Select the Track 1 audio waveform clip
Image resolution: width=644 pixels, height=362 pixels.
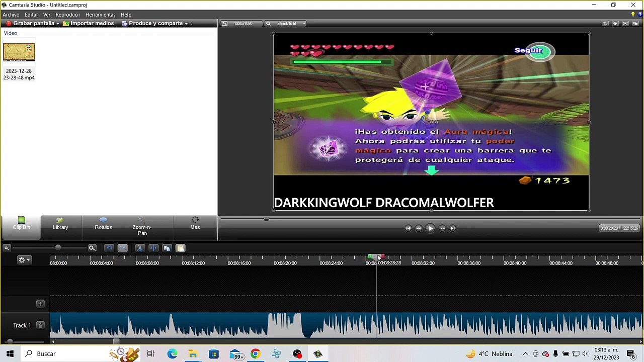[346, 325]
